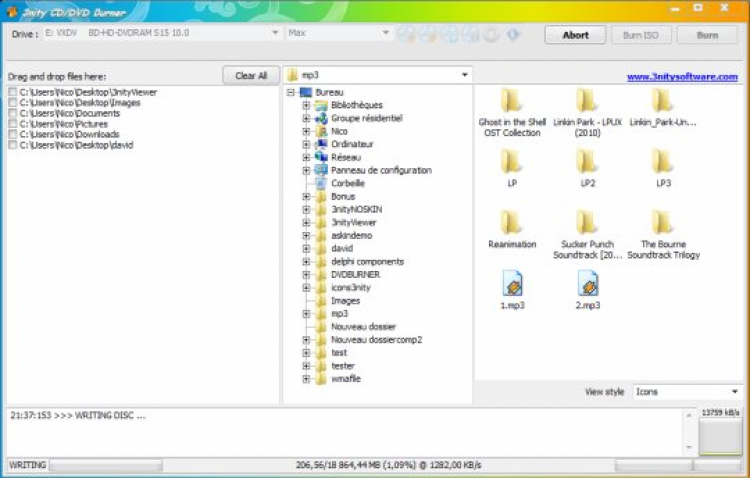The image size is (750, 478).
Task: Expand the askindemo folder node
Action: (x=306, y=235)
